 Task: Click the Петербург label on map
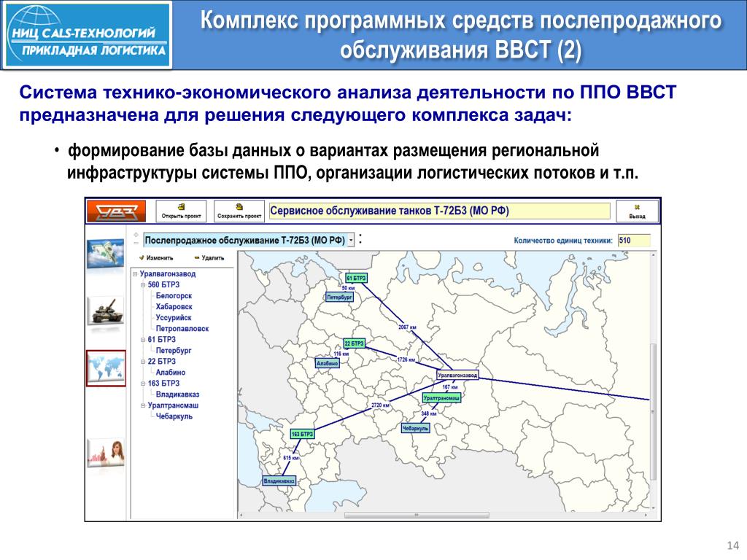tap(339, 297)
